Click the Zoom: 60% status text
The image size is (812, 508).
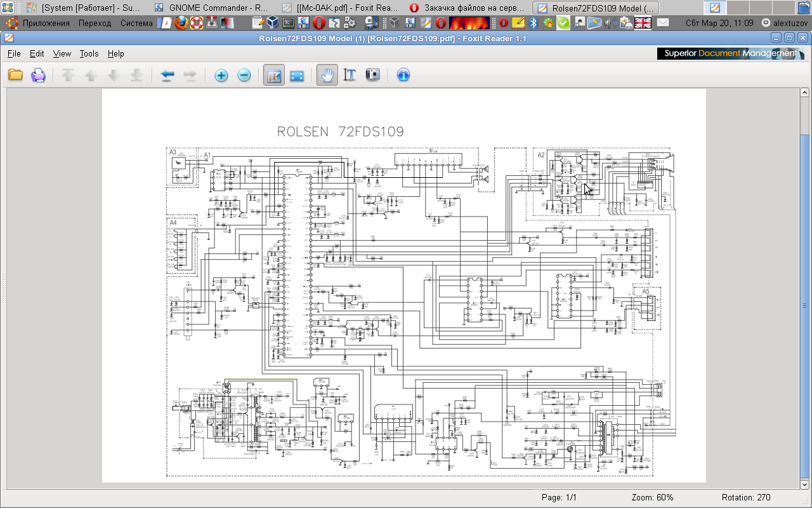[x=652, y=497]
